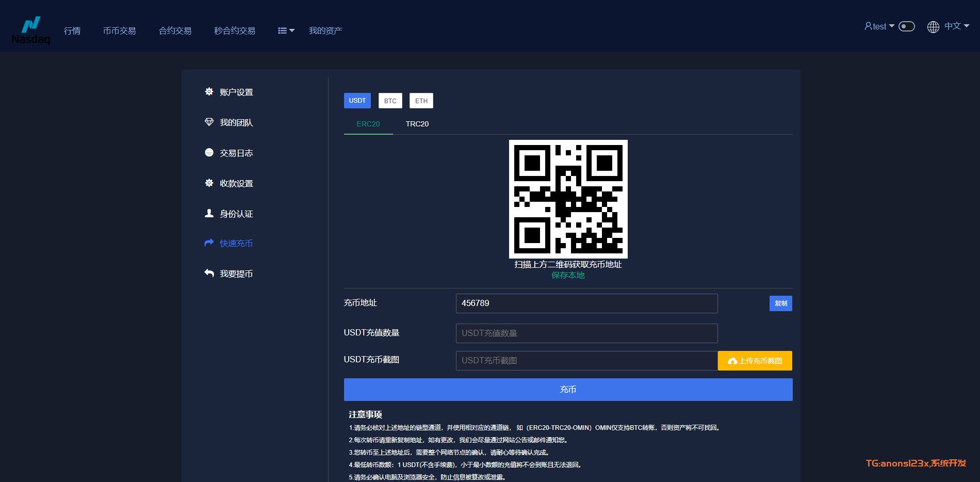The image size is (980, 482).
Task: Click 保存本地 to save QR code
Action: click(x=568, y=275)
